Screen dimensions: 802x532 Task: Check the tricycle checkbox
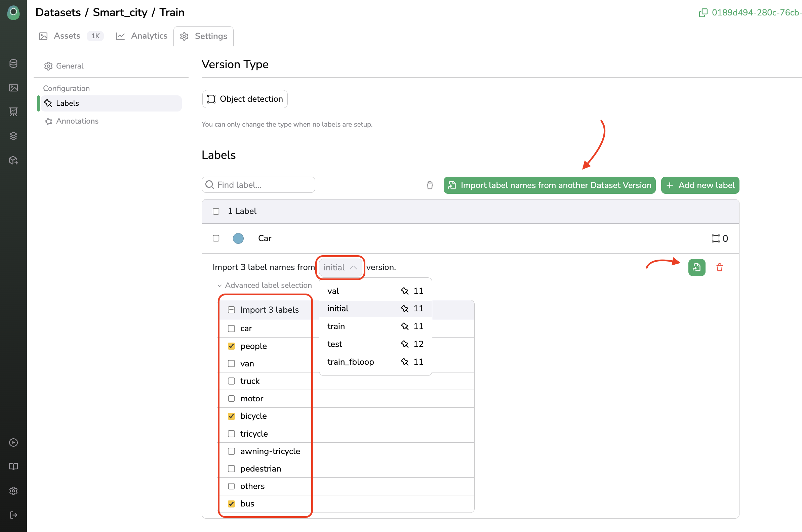click(231, 434)
